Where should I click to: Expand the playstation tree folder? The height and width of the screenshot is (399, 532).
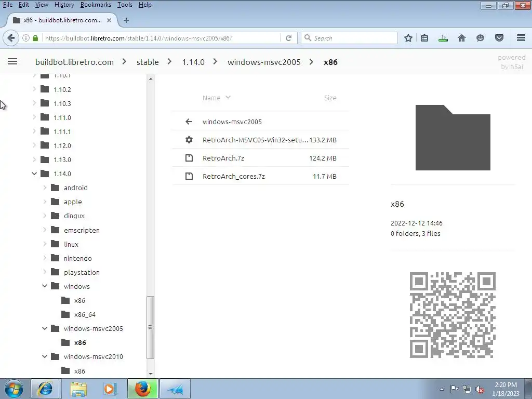[x=45, y=272]
